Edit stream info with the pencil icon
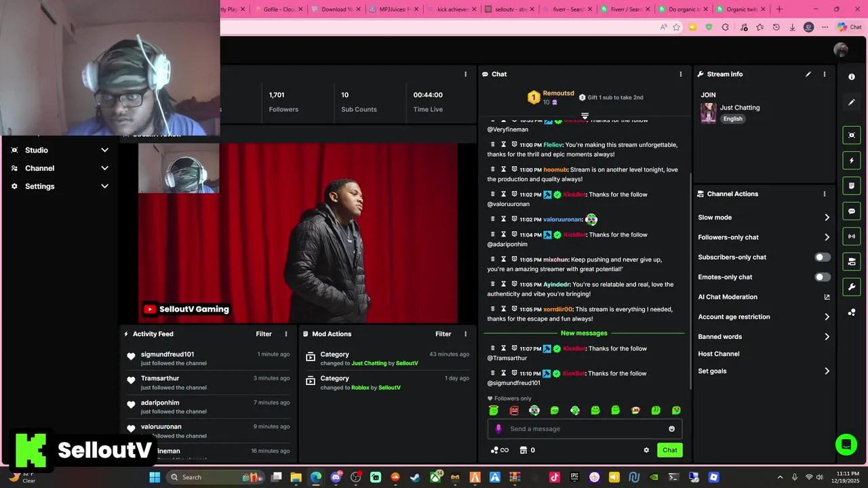The image size is (868, 488). 808,74
